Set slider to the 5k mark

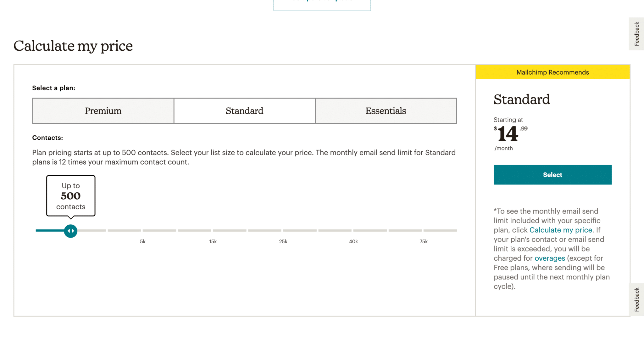coord(143,230)
